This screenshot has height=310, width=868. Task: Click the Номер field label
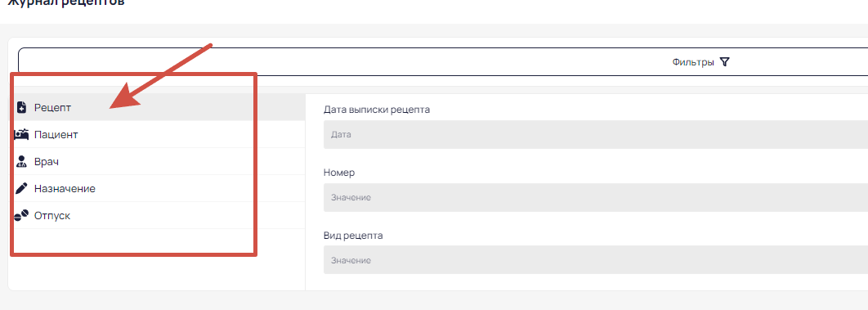(339, 173)
